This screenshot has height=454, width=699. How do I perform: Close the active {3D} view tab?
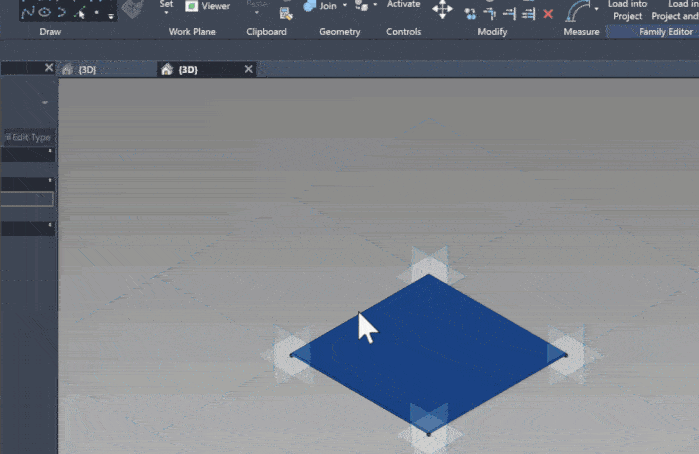[249, 69]
